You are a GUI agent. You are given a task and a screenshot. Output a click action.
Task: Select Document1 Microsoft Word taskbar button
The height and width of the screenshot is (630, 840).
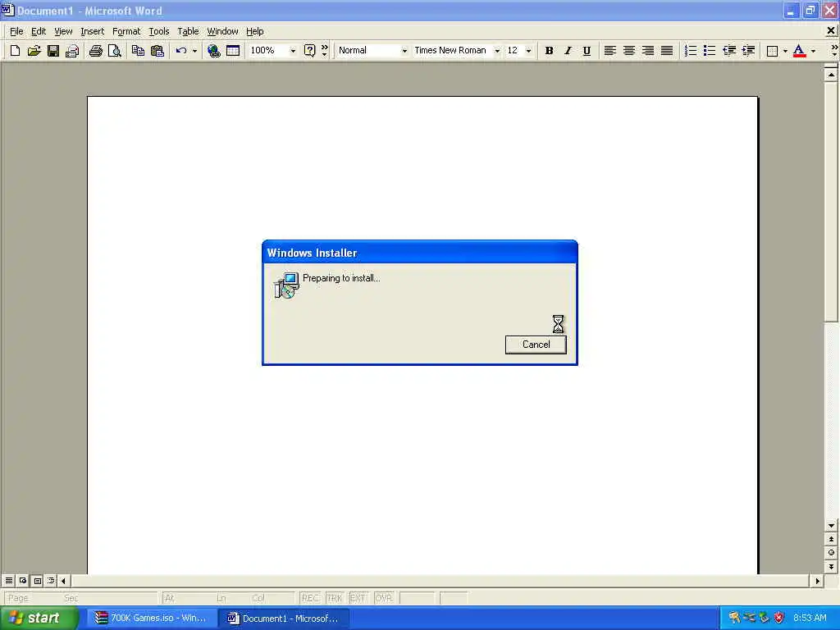tap(284, 619)
